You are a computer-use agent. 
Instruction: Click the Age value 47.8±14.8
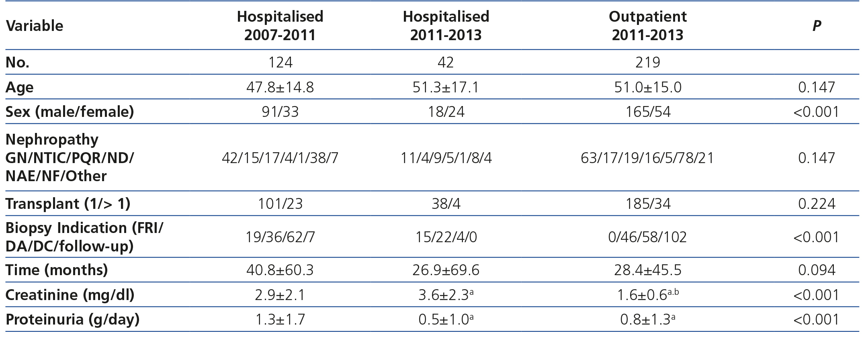[x=280, y=87]
